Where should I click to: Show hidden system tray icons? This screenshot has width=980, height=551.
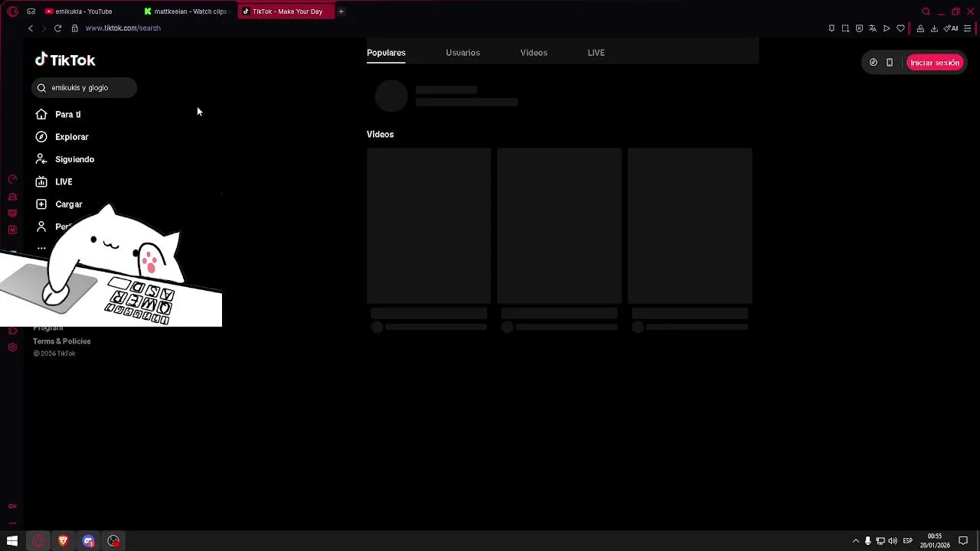click(855, 541)
